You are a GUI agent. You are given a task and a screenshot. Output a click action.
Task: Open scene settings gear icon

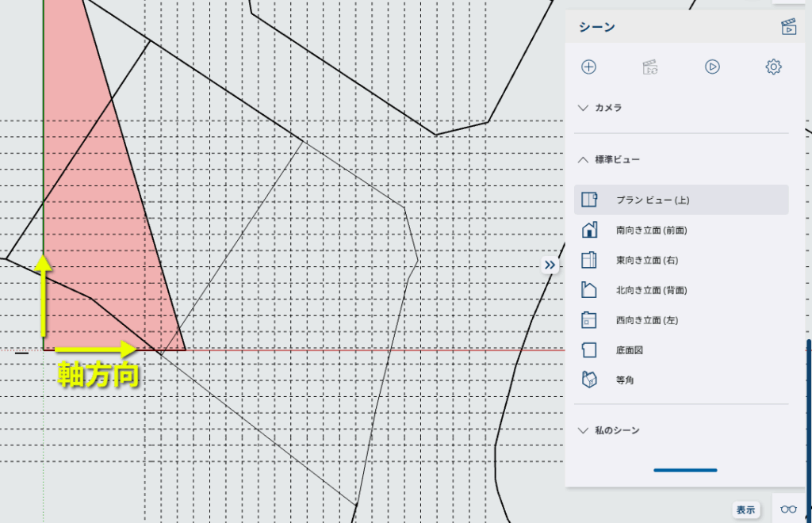pos(773,67)
